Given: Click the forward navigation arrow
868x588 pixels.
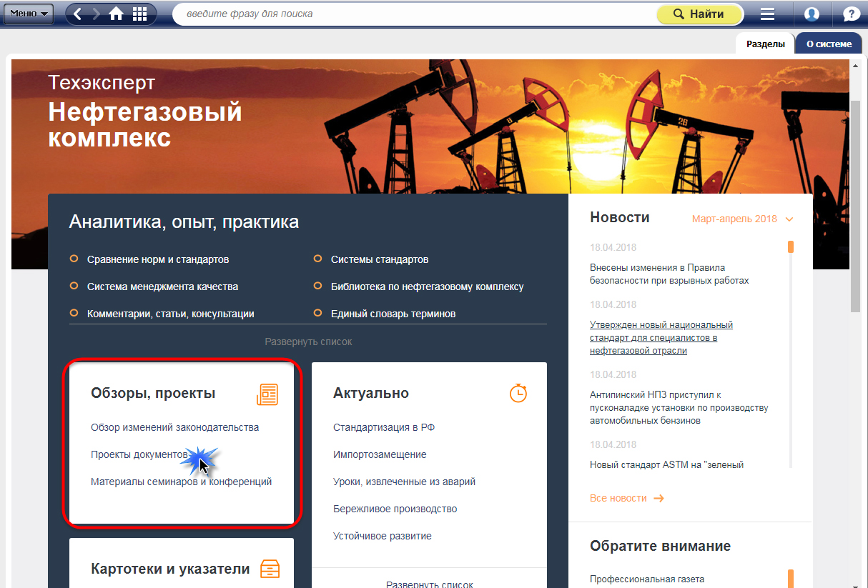Looking at the screenshot, I should pos(97,14).
